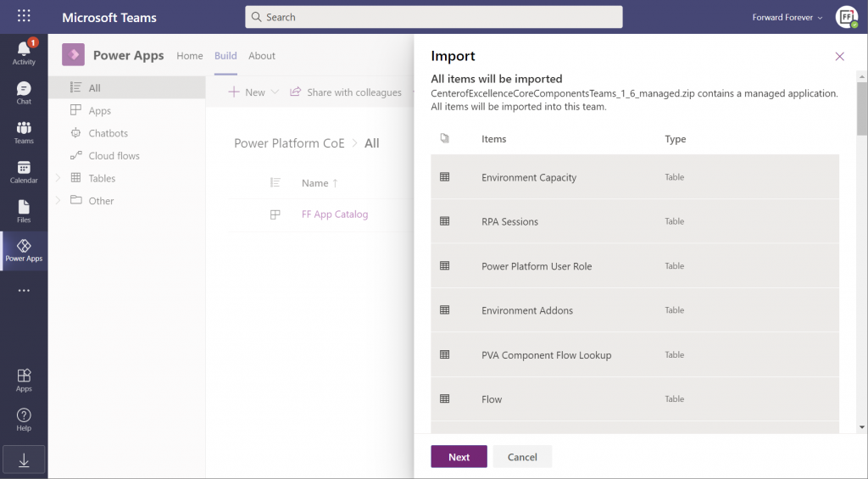
Task: Open Help in the left rail
Action: 24,419
